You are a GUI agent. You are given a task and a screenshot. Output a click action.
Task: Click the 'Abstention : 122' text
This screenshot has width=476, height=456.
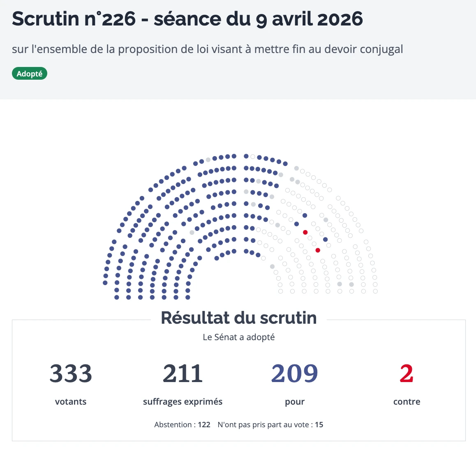(182, 425)
